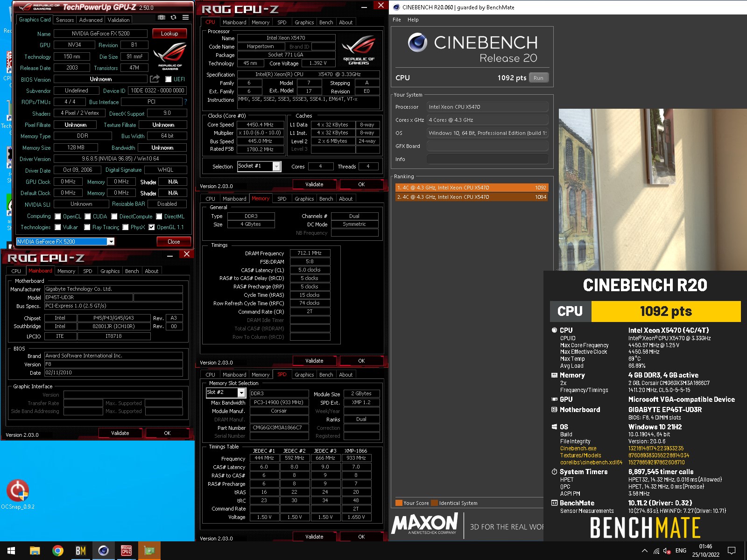Image resolution: width=747 pixels, height=560 pixels.
Task: Click Validate in CPU-Z Memory window
Action: tap(314, 361)
